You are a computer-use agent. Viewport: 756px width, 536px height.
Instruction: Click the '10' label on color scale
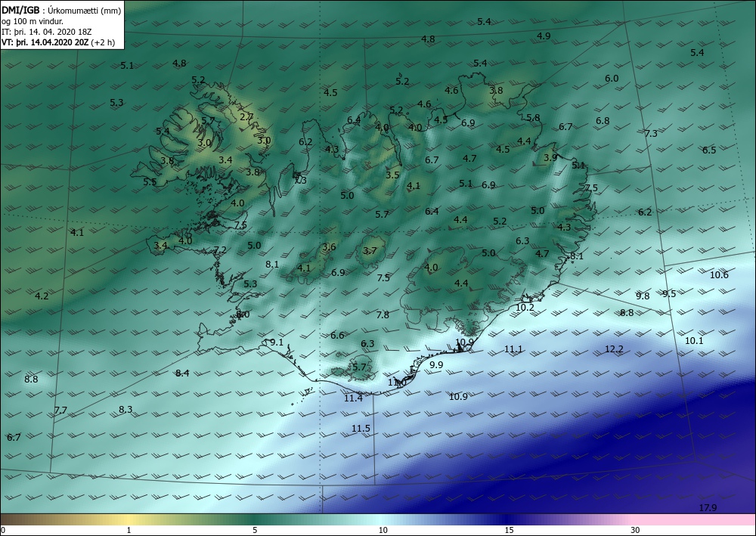(383, 530)
